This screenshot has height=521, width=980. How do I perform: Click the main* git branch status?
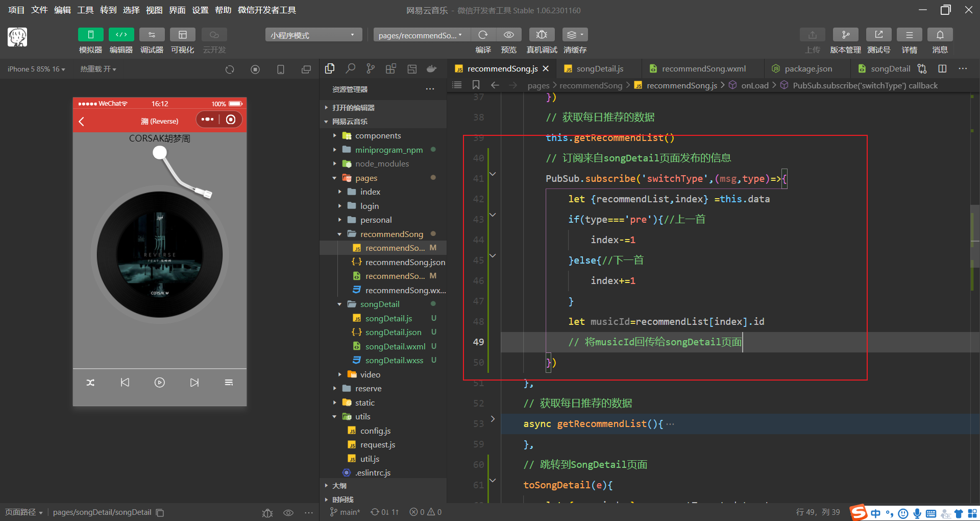(x=345, y=512)
